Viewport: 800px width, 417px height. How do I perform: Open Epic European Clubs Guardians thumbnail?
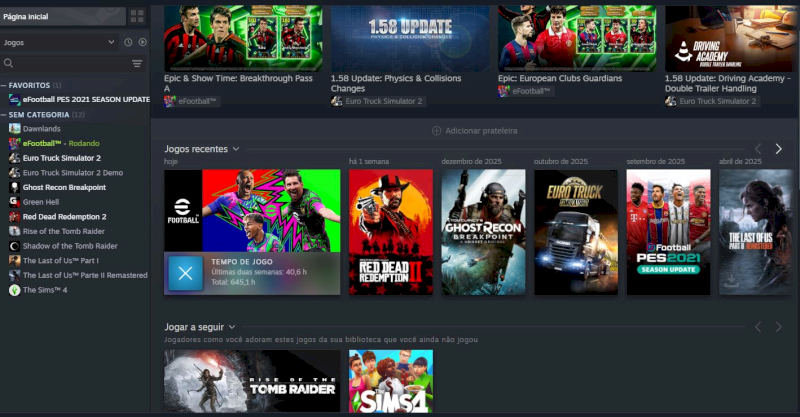coord(577,38)
